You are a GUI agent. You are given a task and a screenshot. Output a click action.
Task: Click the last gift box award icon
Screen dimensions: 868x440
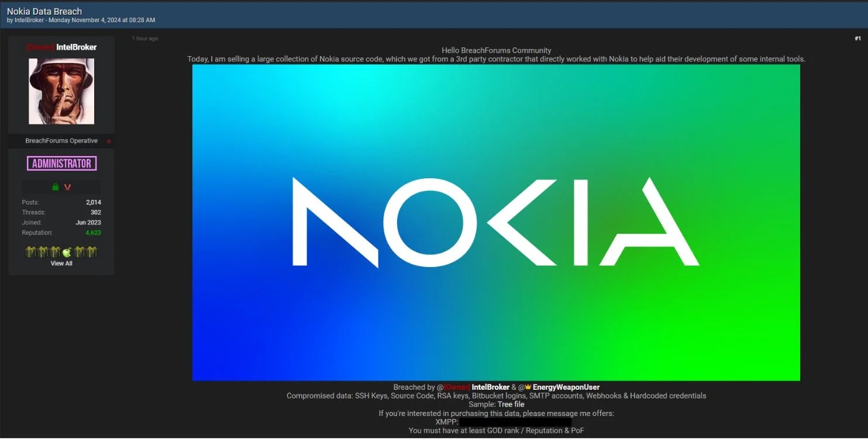pos(92,252)
